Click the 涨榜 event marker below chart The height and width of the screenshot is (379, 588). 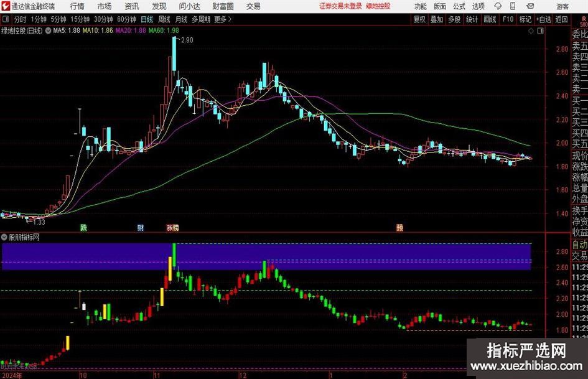(172, 227)
